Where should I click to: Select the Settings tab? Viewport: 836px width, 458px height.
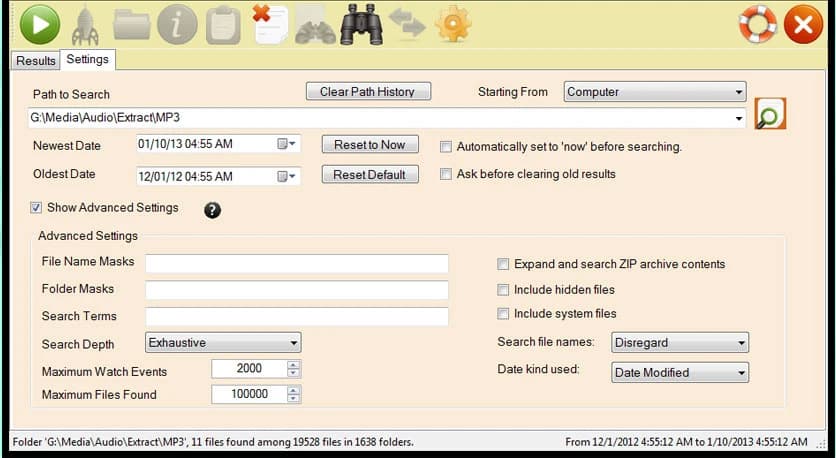pos(87,60)
